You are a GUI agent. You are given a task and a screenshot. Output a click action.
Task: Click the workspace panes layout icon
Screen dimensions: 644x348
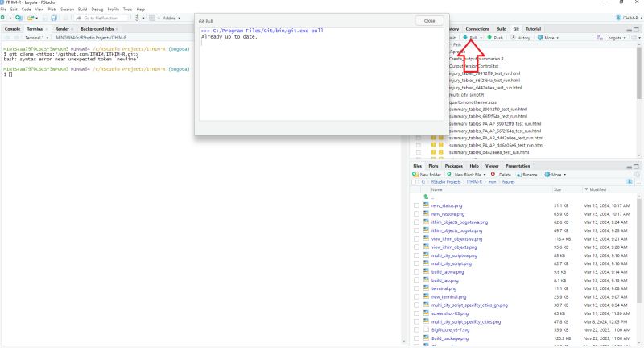click(x=152, y=18)
